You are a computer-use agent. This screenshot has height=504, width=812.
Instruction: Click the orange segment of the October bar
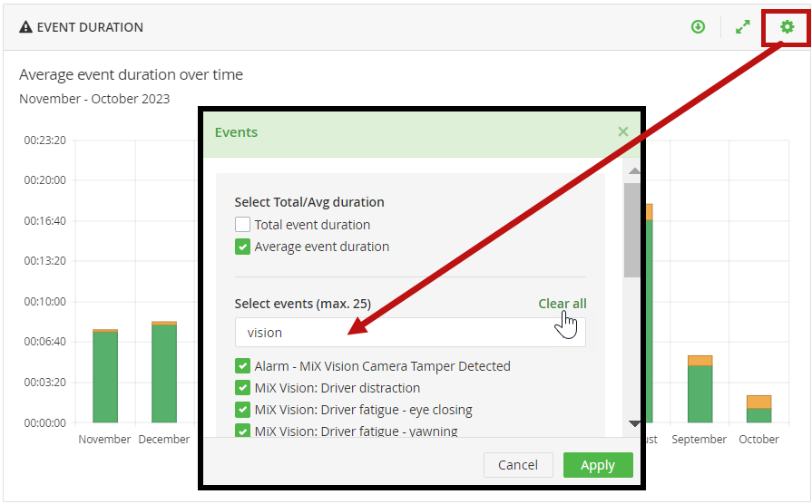pyautogui.click(x=758, y=402)
